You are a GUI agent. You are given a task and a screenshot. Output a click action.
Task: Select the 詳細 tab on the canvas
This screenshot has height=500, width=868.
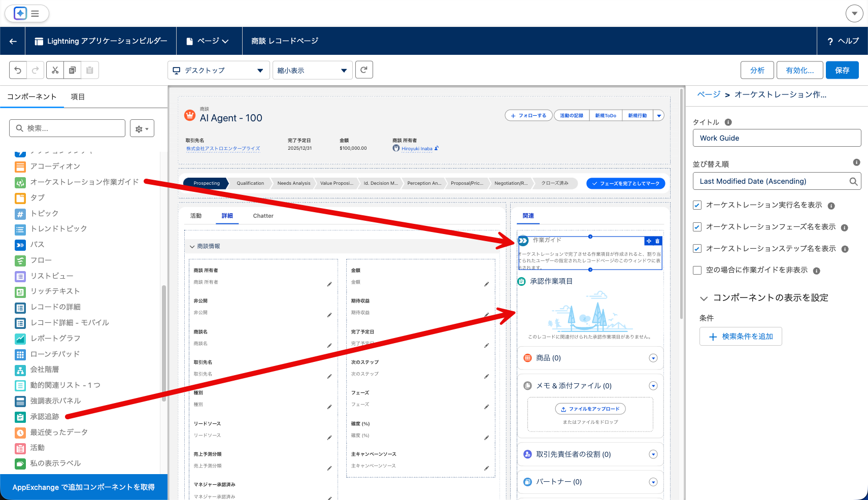[227, 216]
